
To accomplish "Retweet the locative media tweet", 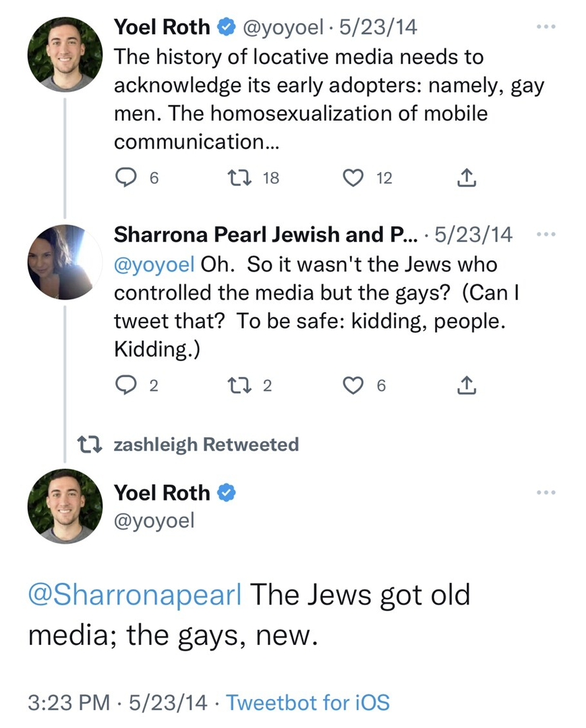I will [x=238, y=177].
